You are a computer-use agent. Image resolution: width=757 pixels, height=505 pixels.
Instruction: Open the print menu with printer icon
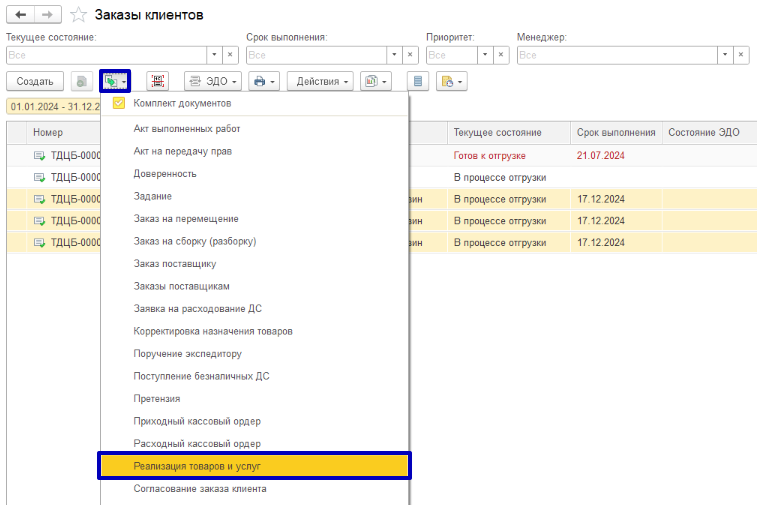pos(263,81)
